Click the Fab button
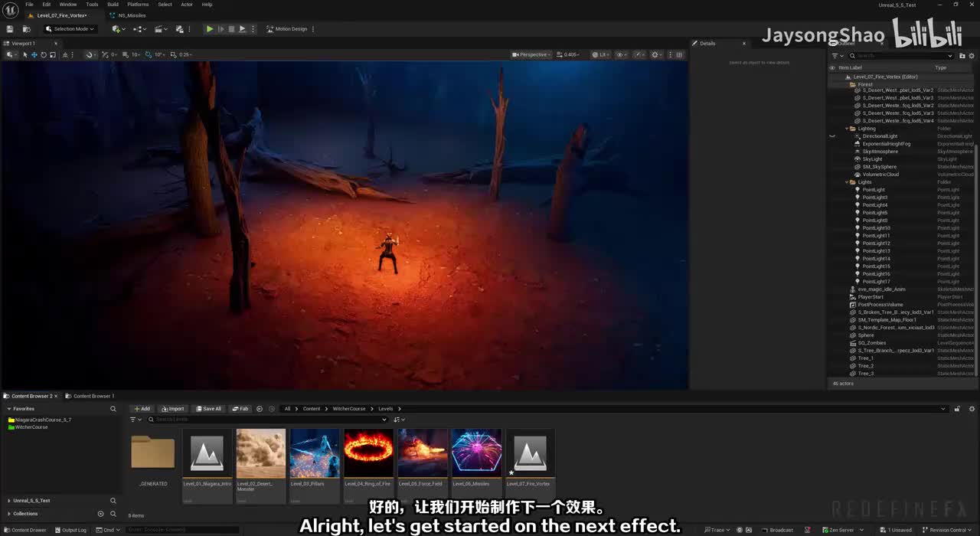Viewport: 980px width, 536px height. (240, 409)
